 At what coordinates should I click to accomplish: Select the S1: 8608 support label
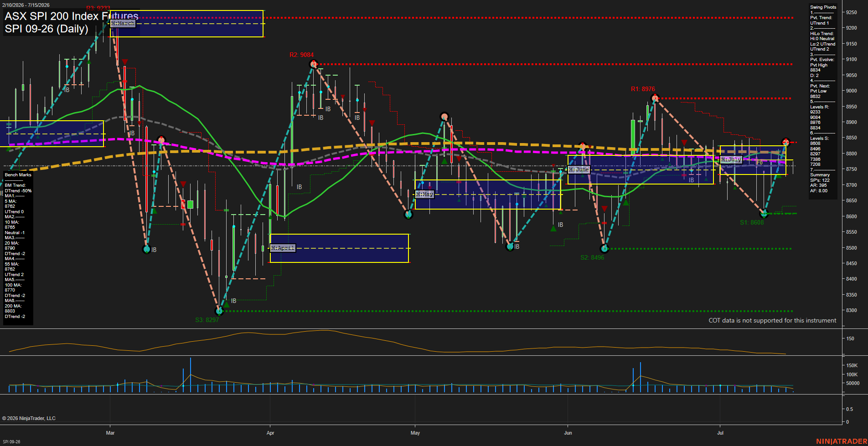point(752,222)
